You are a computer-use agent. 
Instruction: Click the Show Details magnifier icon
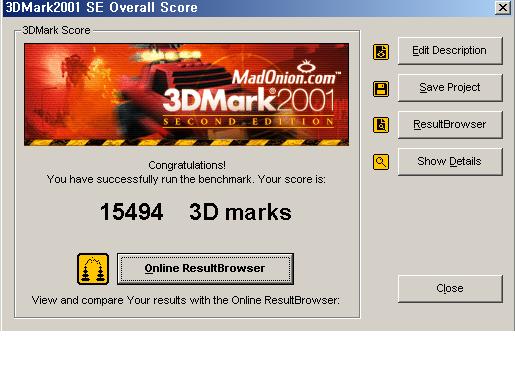(x=381, y=162)
